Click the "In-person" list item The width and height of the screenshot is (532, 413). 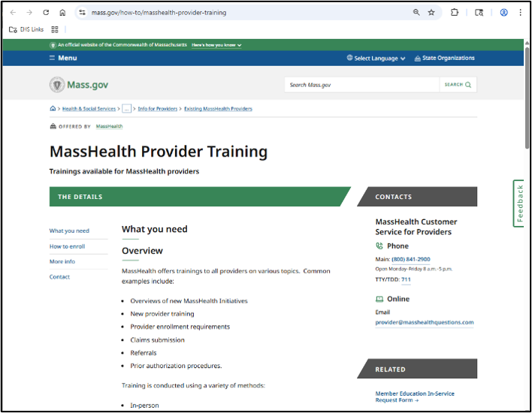pos(144,405)
